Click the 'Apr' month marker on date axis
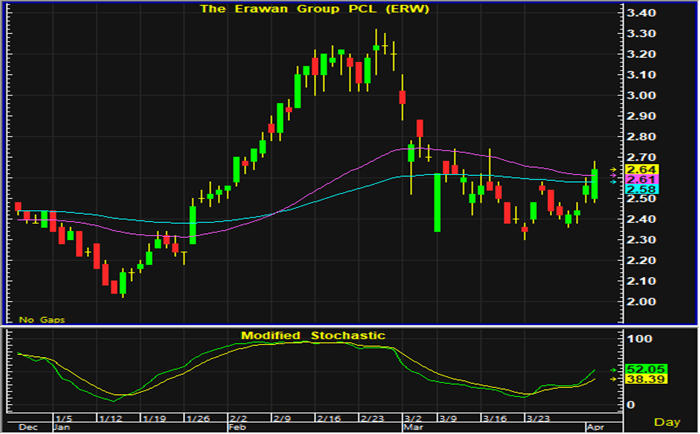Screen dimensions: 700x434 point(591,425)
